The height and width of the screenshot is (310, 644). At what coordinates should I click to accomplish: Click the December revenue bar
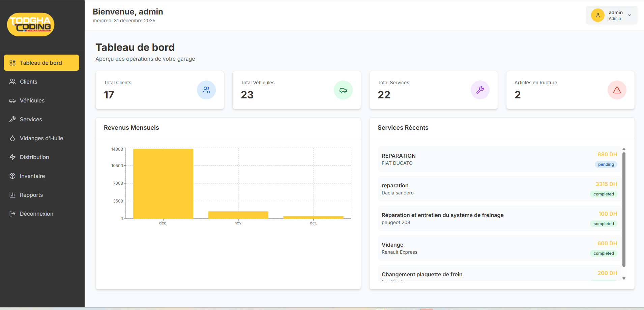[x=163, y=184]
